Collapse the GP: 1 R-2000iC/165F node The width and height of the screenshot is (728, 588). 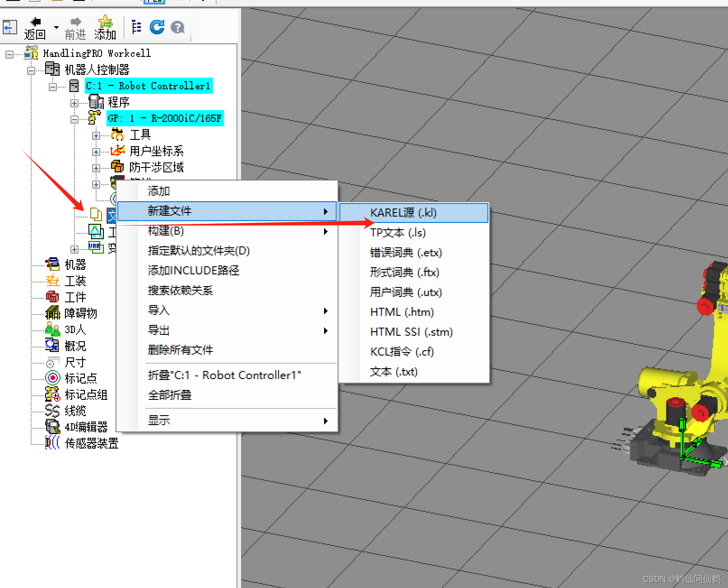tap(74, 120)
